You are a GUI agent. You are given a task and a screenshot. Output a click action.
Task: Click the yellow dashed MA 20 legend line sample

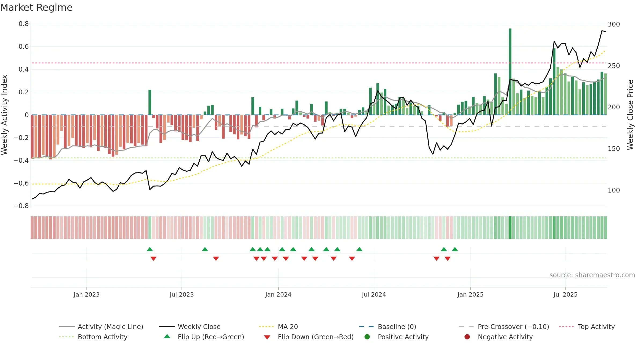tap(266, 327)
